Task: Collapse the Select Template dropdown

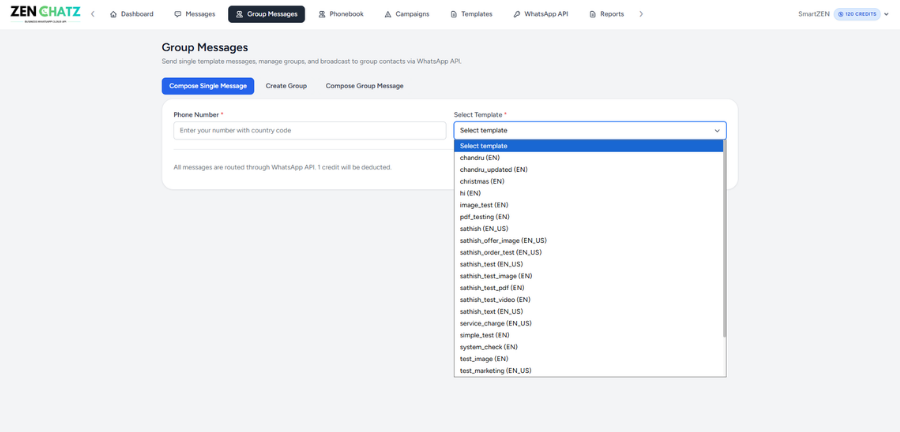Action: coord(590,130)
